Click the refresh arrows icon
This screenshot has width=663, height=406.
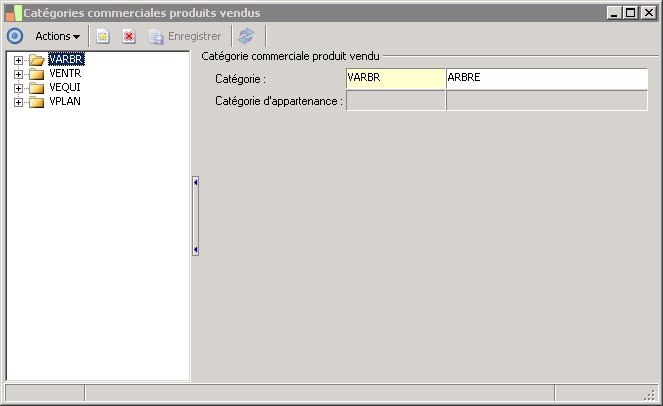[246, 36]
